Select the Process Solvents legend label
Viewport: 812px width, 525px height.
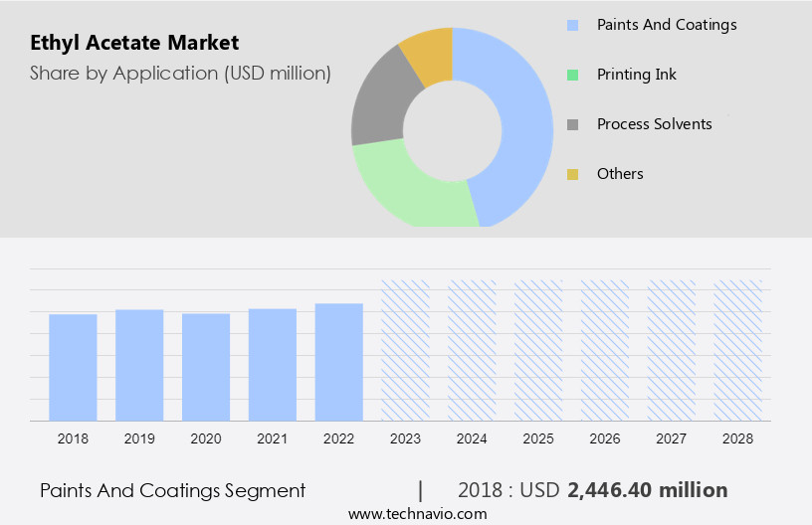click(654, 124)
